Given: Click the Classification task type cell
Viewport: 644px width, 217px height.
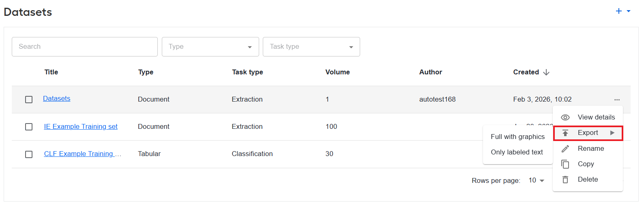Looking at the screenshot, I should point(252,154).
